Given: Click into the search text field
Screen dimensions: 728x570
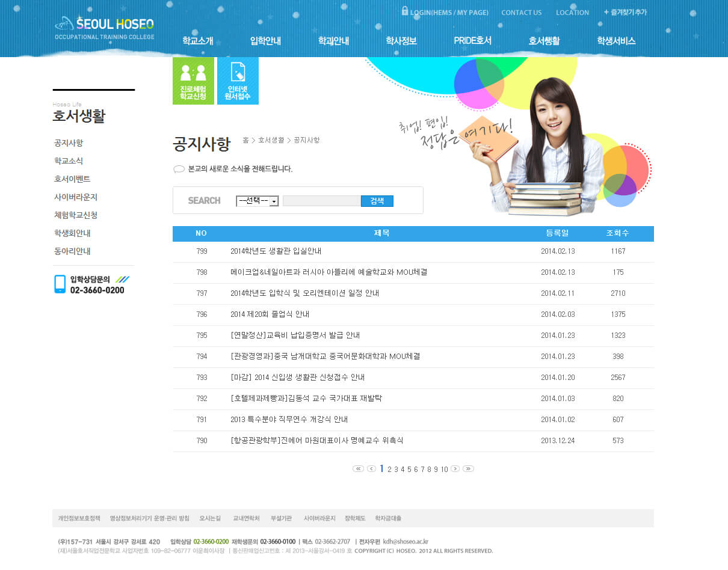Looking at the screenshot, I should [x=321, y=201].
